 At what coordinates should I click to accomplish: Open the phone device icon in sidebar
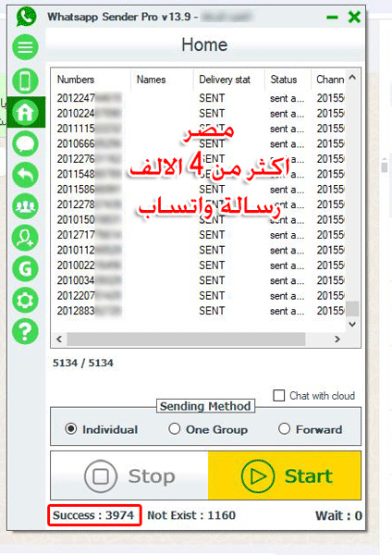(25, 81)
